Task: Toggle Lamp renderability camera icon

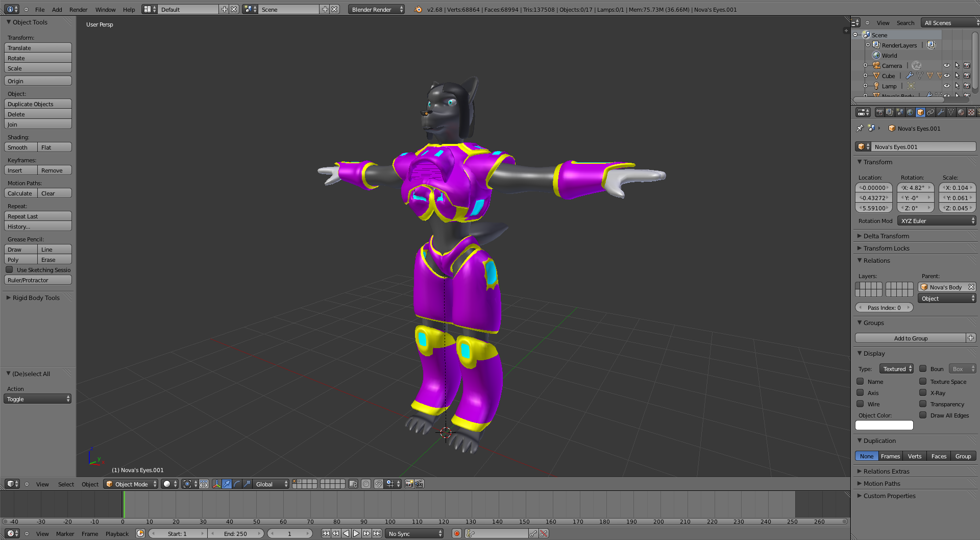Action: pyautogui.click(x=967, y=86)
